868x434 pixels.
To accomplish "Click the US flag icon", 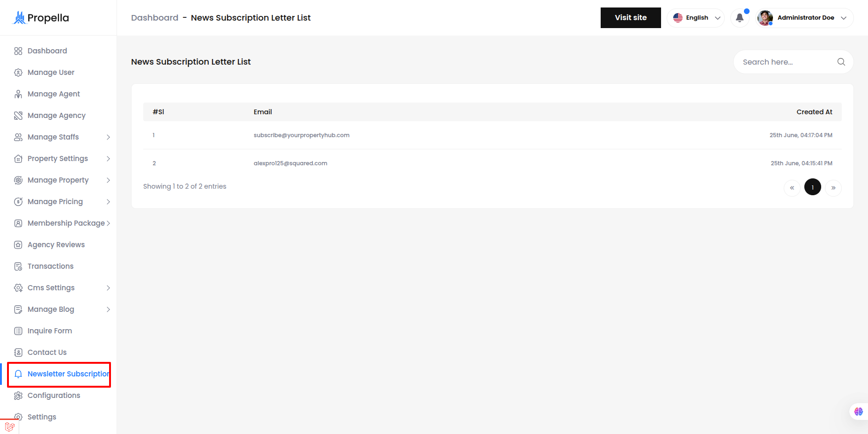I will pos(678,18).
